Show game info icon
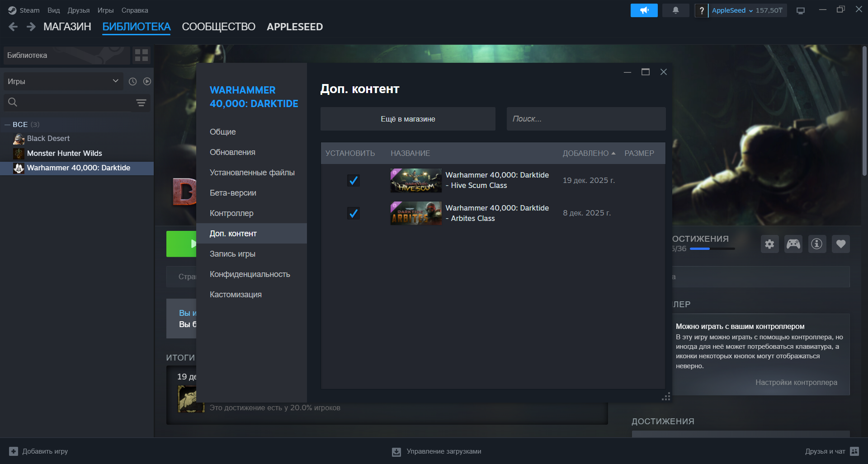Viewport: 868px width, 464px height. point(817,244)
